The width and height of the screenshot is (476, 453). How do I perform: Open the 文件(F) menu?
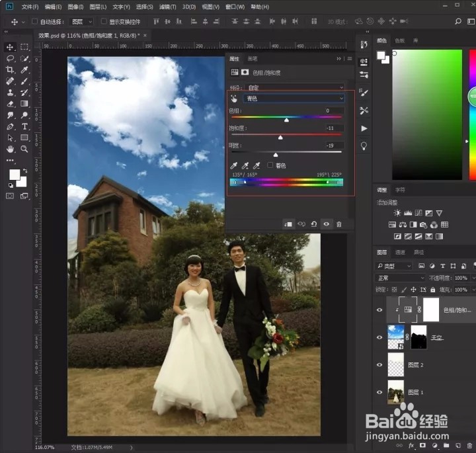tap(30, 7)
